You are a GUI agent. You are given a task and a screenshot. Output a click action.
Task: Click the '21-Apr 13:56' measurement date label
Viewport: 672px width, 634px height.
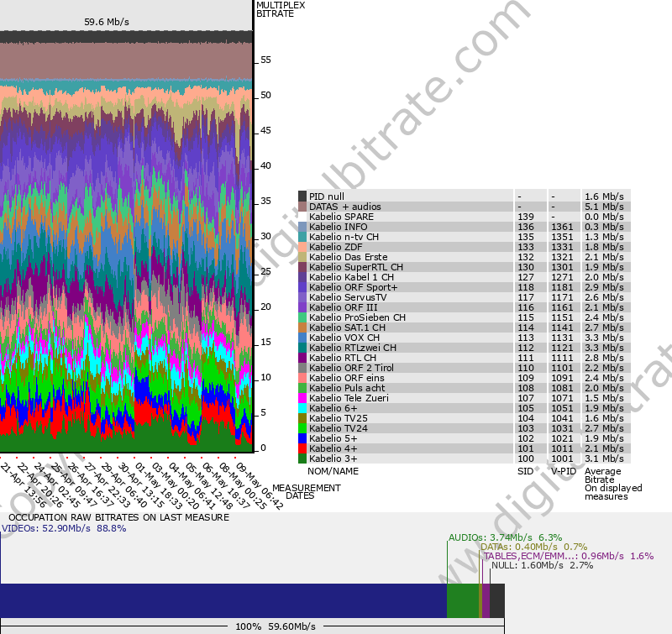(24, 485)
